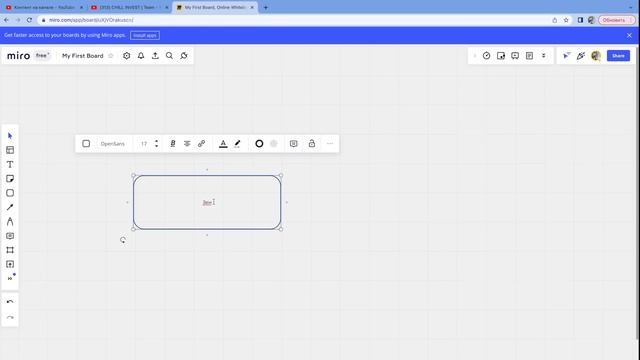640x360 pixels.
Task: Toggle collaborators' cursors visibility
Action: point(566,56)
